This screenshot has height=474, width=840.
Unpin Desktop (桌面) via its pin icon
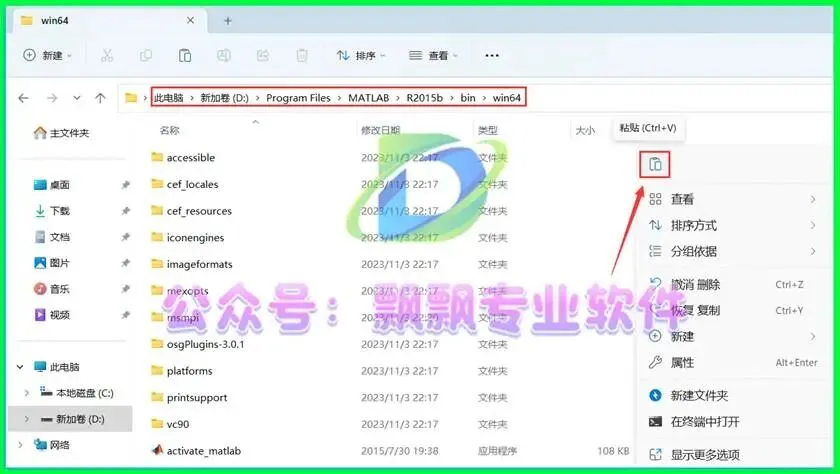[125, 185]
